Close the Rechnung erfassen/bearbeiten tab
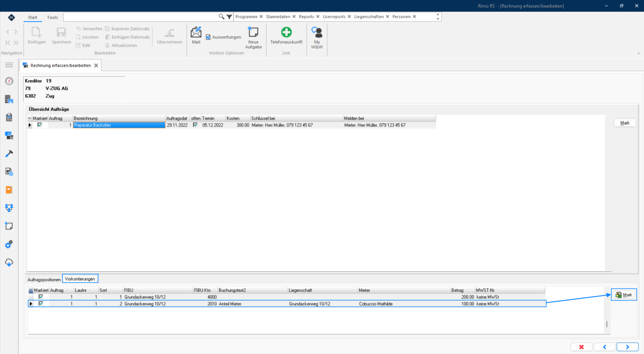 click(x=96, y=65)
